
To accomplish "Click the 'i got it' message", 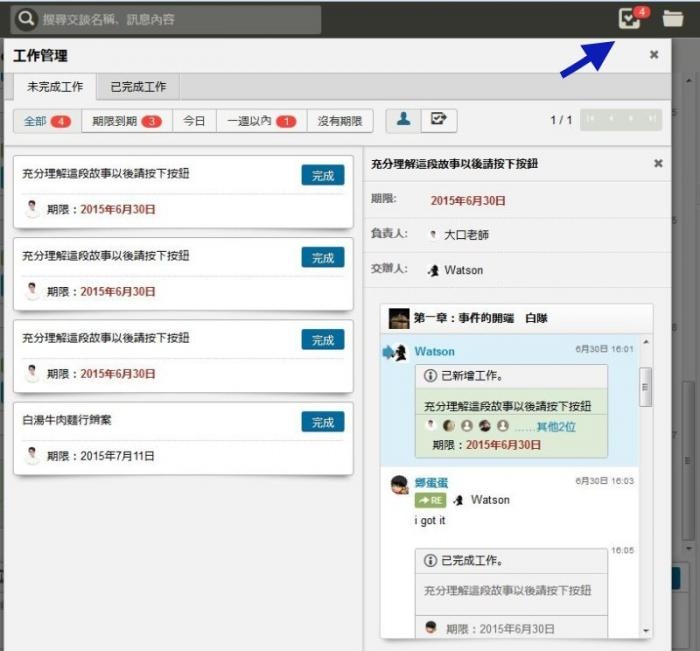I will (x=430, y=521).
